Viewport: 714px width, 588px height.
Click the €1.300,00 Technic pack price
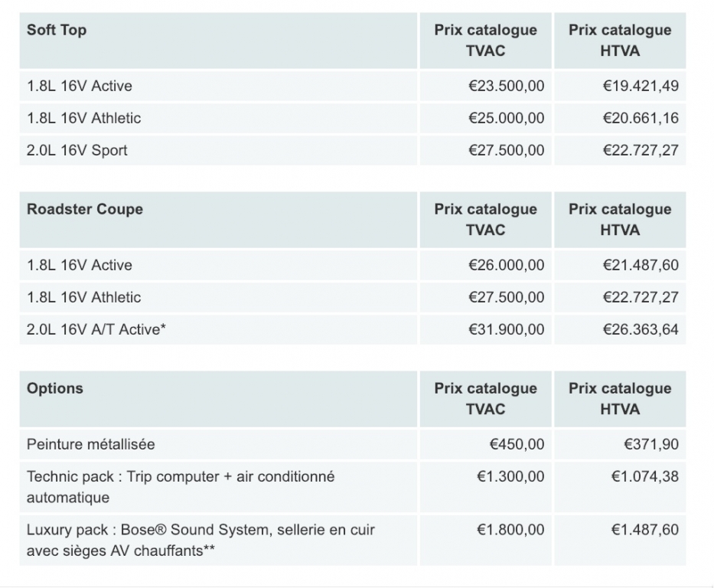tap(510, 477)
